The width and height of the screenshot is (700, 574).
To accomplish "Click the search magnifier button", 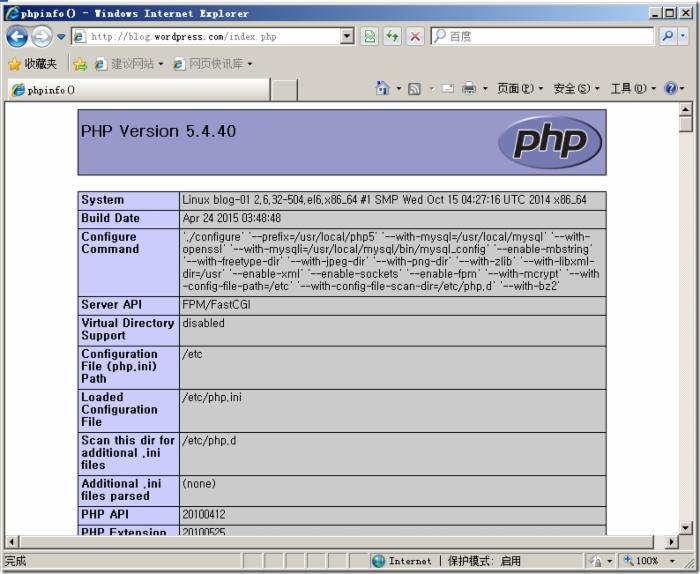I will click(668, 36).
